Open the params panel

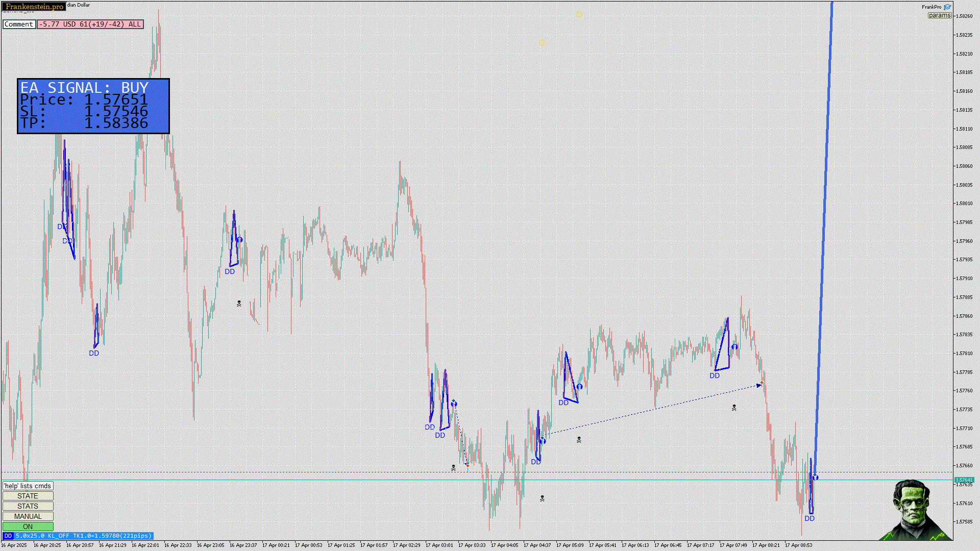pyautogui.click(x=939, y=15)
